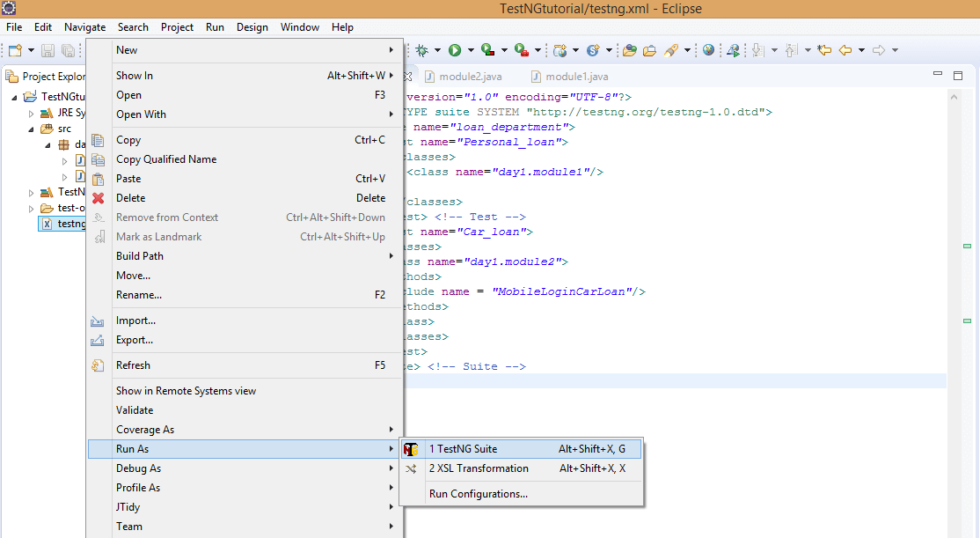The width and height of the screenshot is (980, 538).
Task: Select Debug As in context menu
Action: 245,468
